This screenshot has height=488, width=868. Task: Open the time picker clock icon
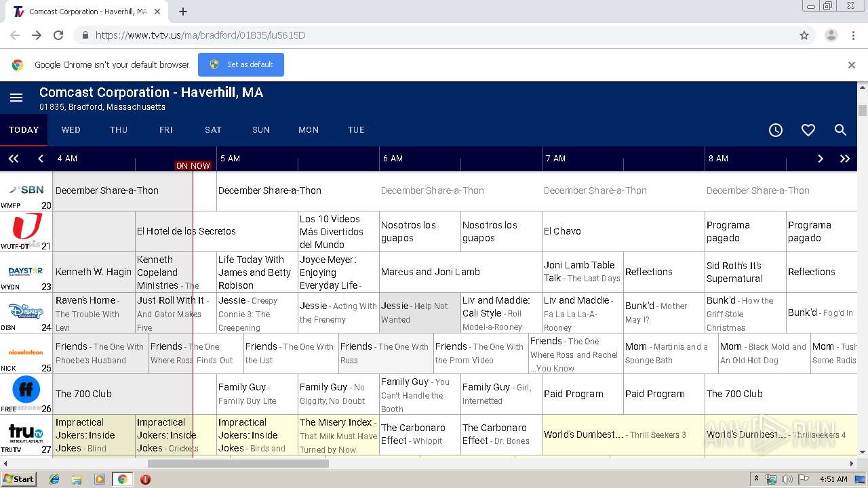(x=776, y=130)
